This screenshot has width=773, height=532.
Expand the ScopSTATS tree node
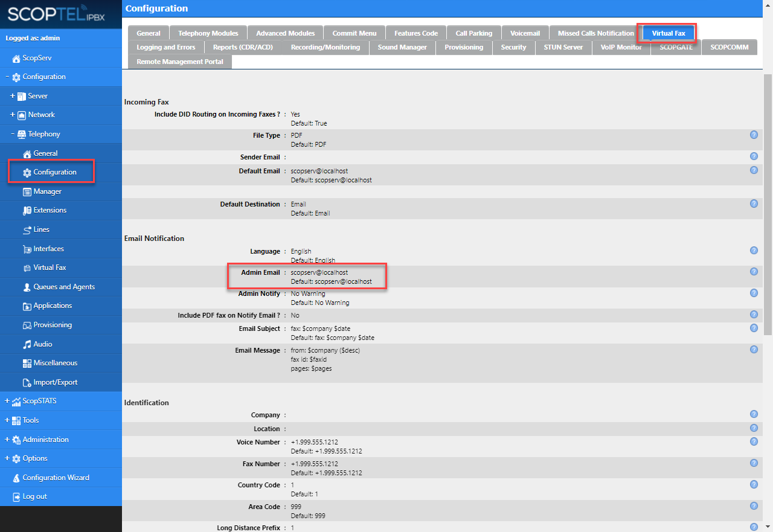pyautogui.click(x=7, y=401)
